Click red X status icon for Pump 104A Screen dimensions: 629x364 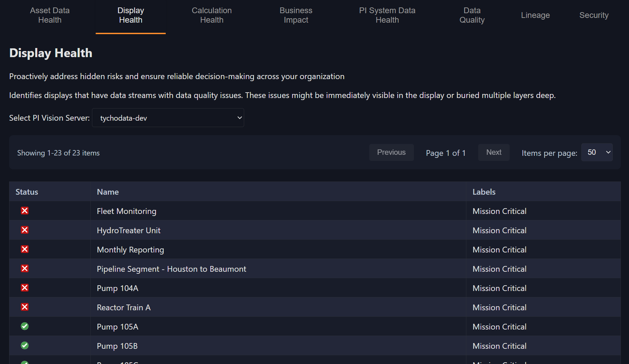[x=25, y=288]
